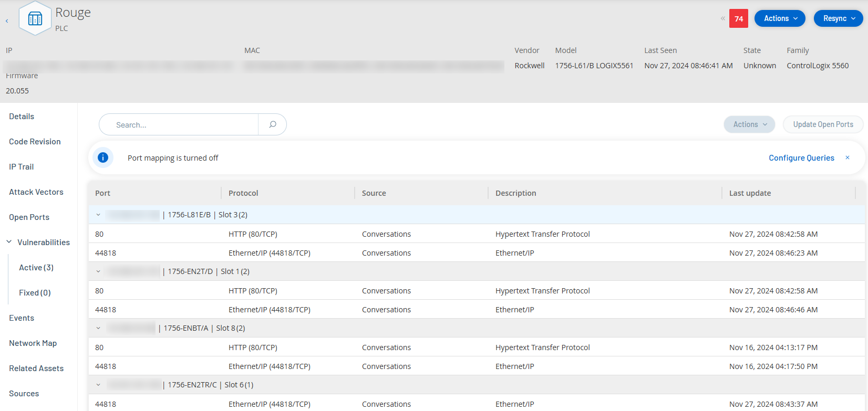
Task: Click the double-chevron icon beside the 74 badge
Action: (x=722, y=18)
